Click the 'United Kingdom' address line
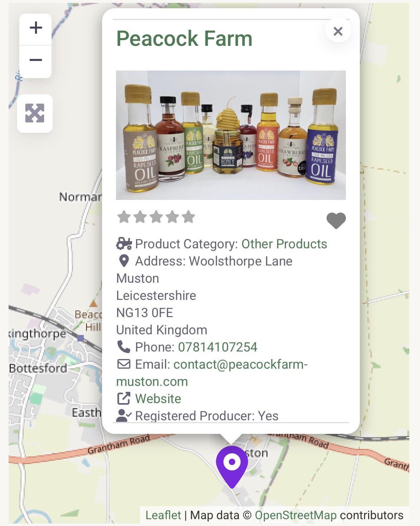 click(162, 330)
